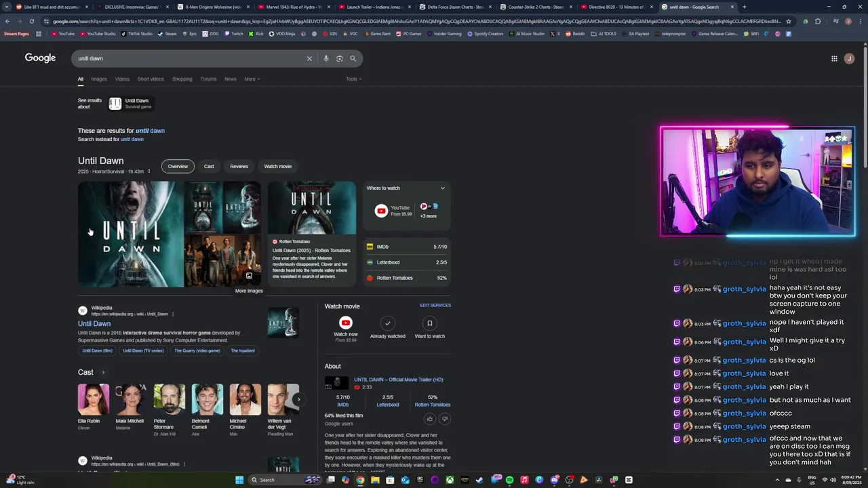The width and height of the screenshot is (868, 488).
Task: Search by image using the Lens icon
Action: click(x=340, y=58)
